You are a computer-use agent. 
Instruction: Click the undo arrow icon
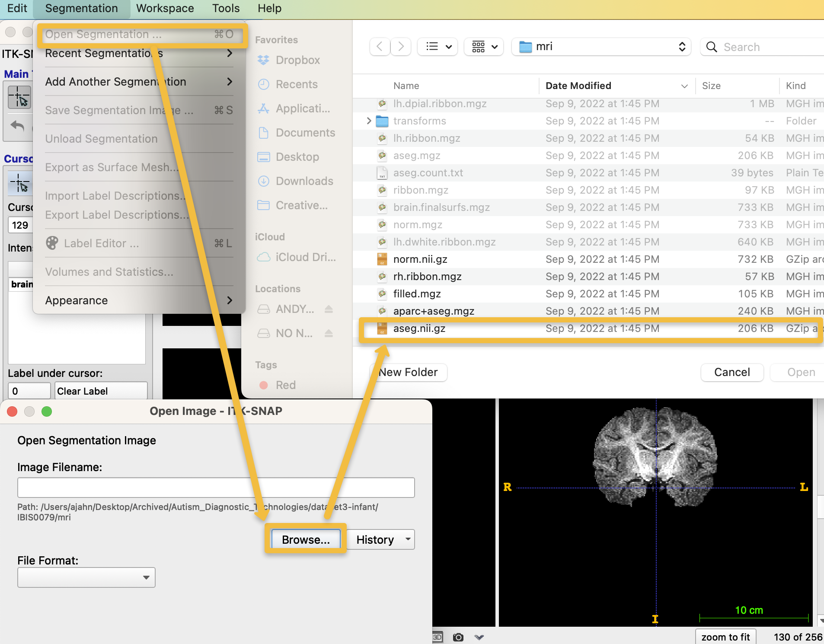tap(18, 126)
